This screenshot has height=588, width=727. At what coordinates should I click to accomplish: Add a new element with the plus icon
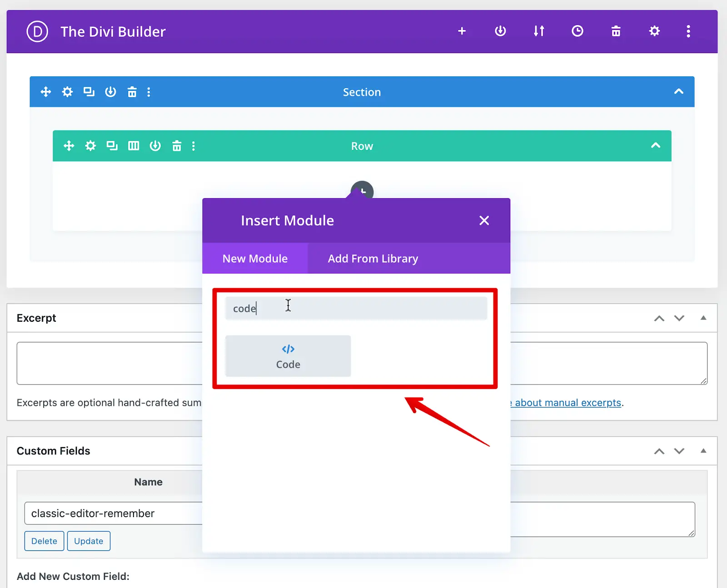462,31
